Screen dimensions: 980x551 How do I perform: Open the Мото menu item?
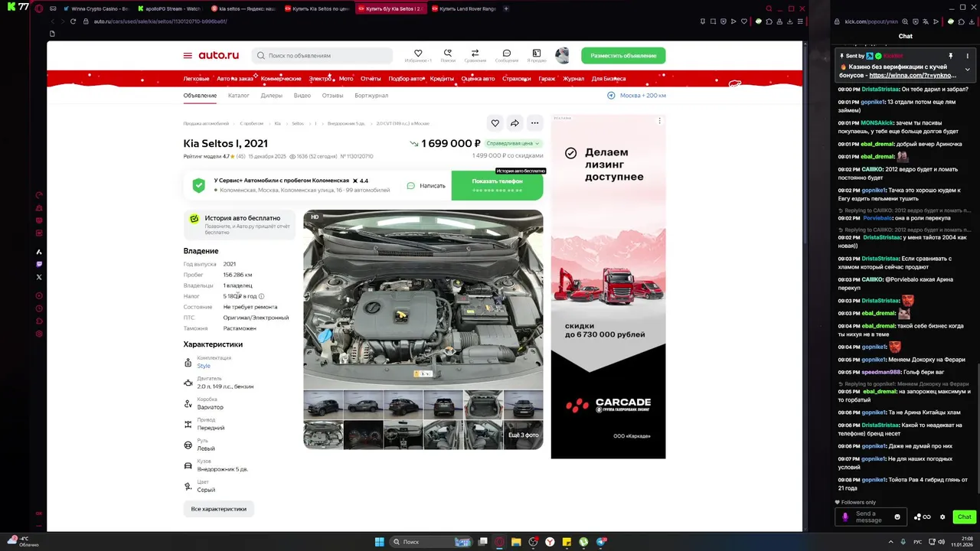click(346, 79)
